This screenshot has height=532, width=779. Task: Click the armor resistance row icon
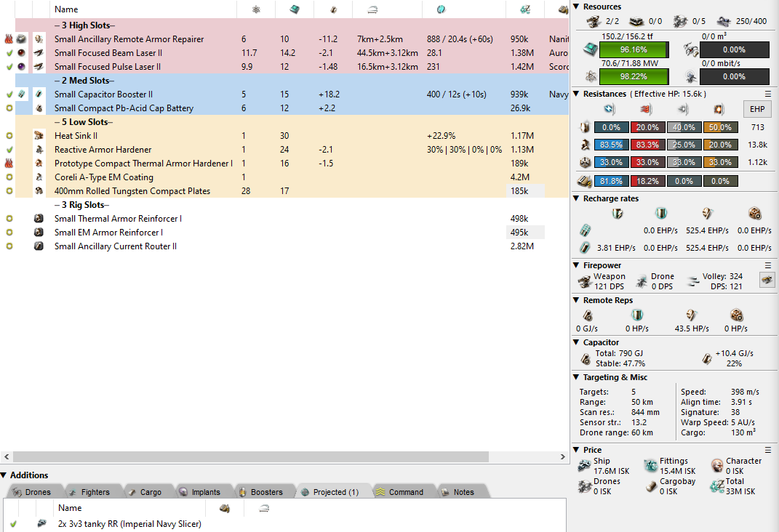click(584, 145)
